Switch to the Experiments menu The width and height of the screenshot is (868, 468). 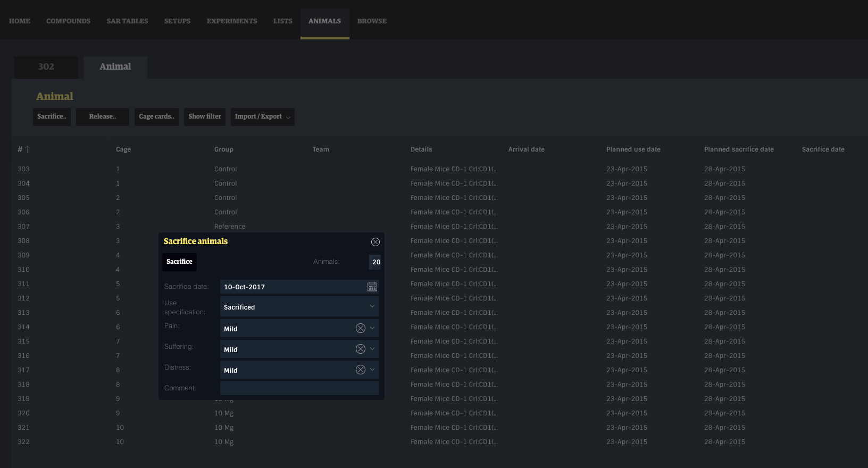[x=231, y=21]
